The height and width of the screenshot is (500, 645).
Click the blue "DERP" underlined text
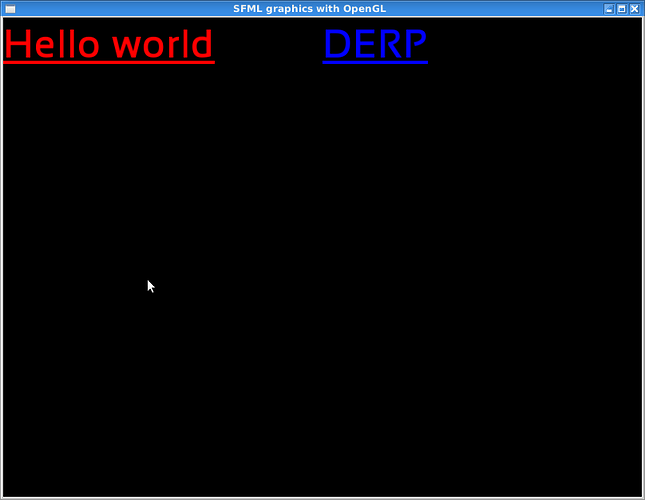point(375,45)
